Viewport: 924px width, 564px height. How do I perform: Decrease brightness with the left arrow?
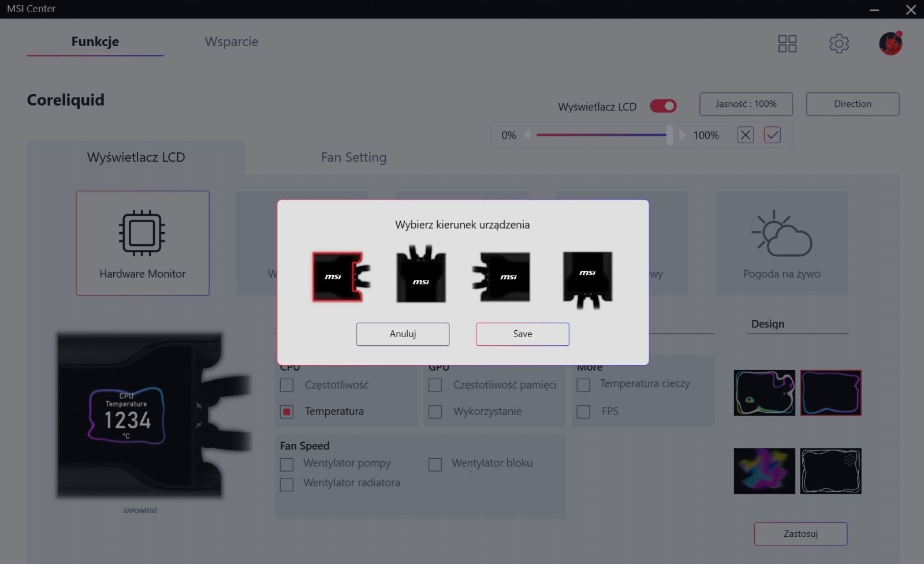click(527, 135)
